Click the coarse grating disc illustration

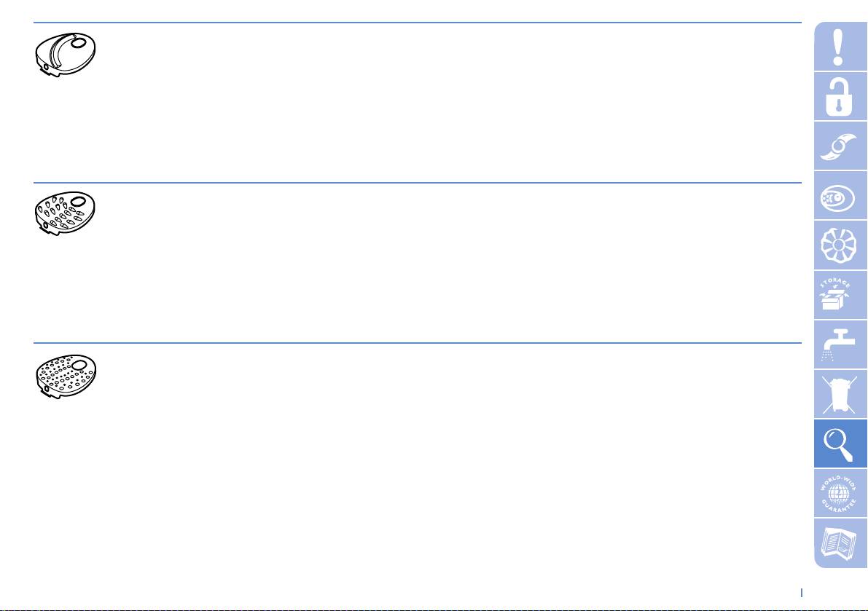coord(66,213)
